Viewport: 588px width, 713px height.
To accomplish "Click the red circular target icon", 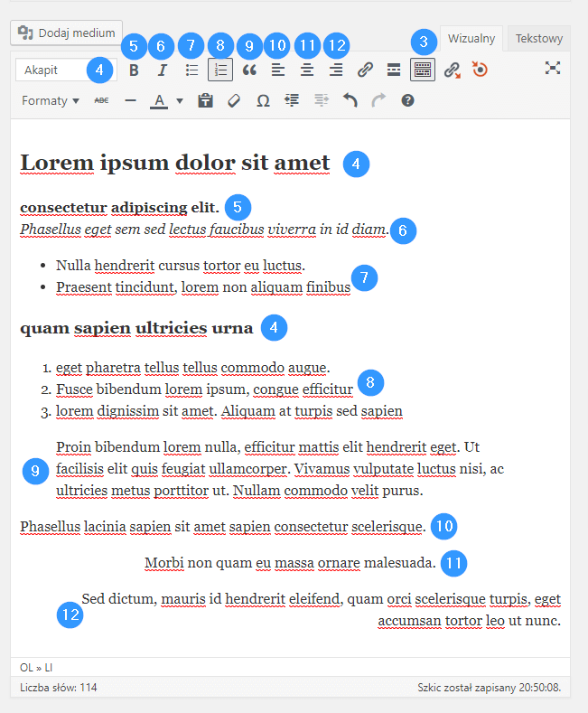I will [480, 70].
